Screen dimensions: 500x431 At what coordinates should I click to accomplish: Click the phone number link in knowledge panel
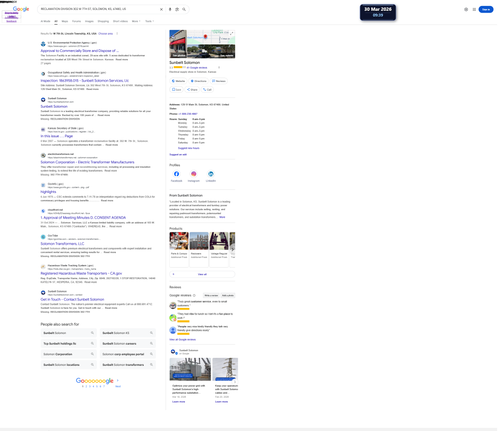[x=188, y=114]
